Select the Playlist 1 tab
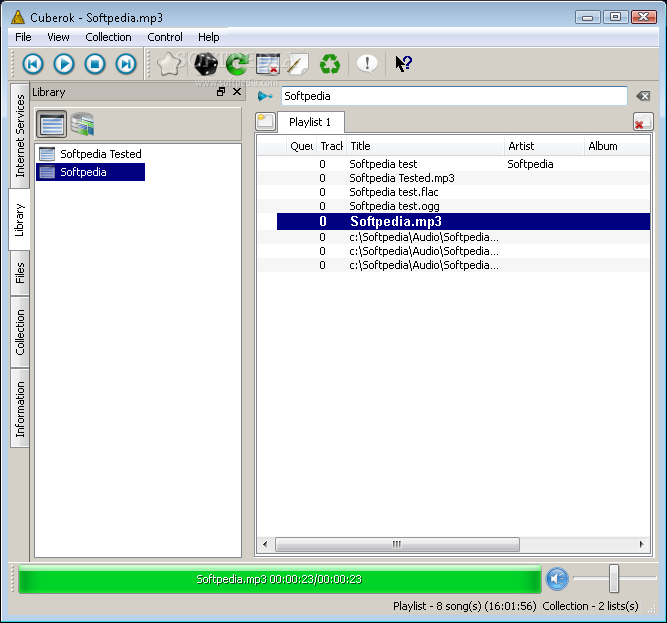Screen dimensions: 667x623 click(x=310, y=122)
